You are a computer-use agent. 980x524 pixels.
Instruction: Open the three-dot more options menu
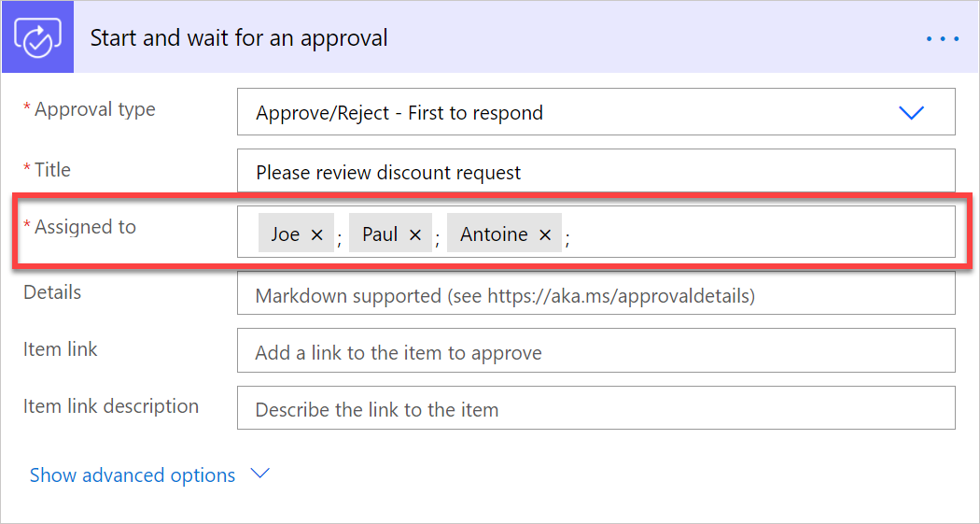click(943, 39)
